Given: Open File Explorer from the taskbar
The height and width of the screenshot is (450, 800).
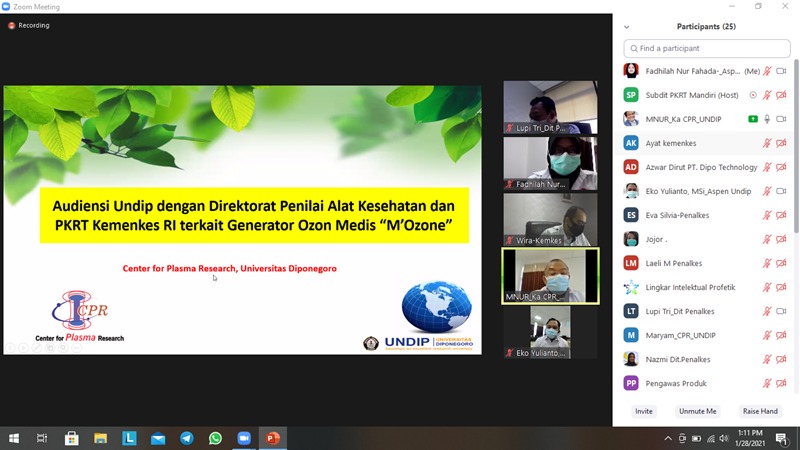Looking at the screenshot, I should [x=101, y=438].
